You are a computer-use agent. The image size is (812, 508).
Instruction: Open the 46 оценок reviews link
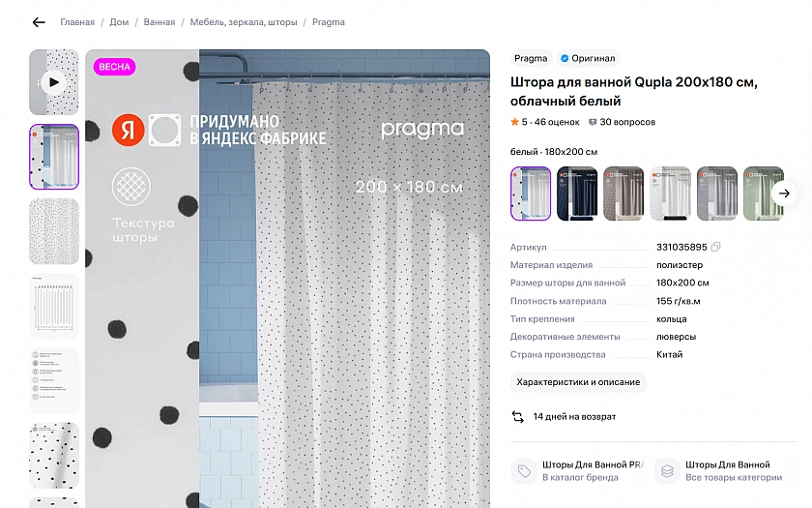pos(557,122)
